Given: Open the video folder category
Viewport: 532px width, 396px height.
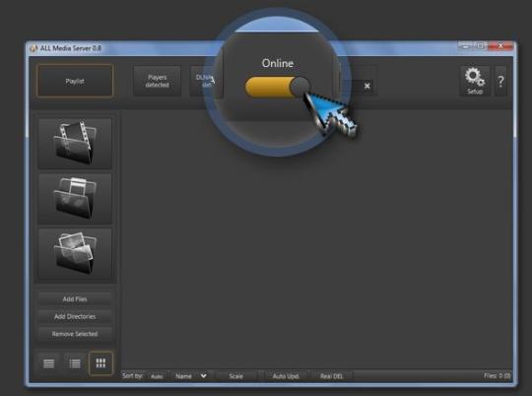Looking at the screenshot, I should pyautogui.click(x=75, y=143).
